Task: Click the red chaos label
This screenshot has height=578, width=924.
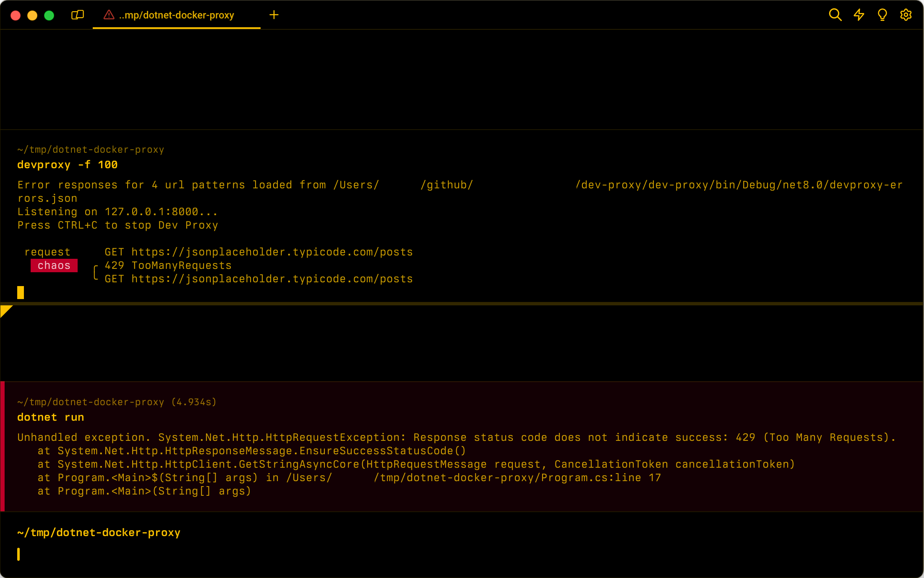Action: (x=54, y=266)
